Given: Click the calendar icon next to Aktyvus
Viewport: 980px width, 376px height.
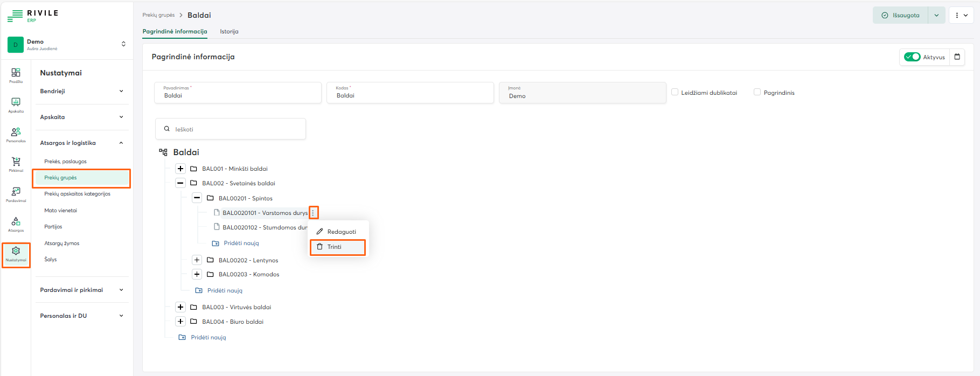Looking at the screenshot, I should 957,57.
